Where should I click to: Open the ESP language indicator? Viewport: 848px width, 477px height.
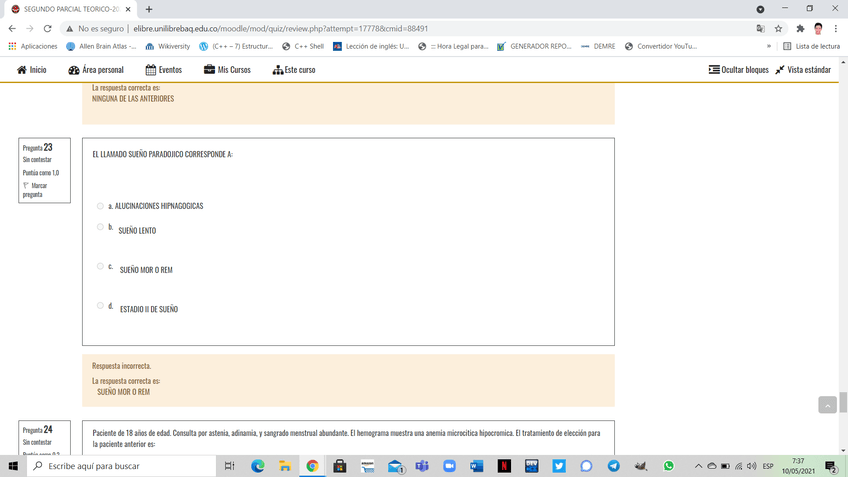click(767, 466)
